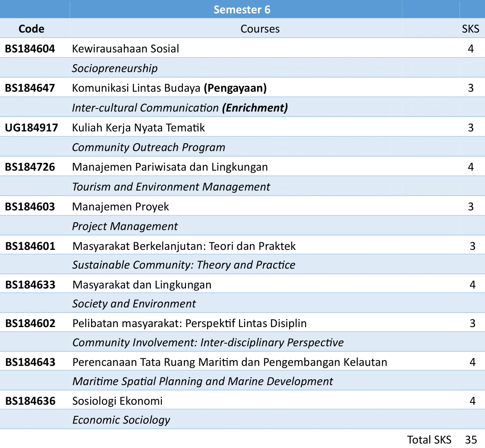This screenshot has width=485, height=448.
Task: Select the Courses column header
Action: tap(260, 29)
